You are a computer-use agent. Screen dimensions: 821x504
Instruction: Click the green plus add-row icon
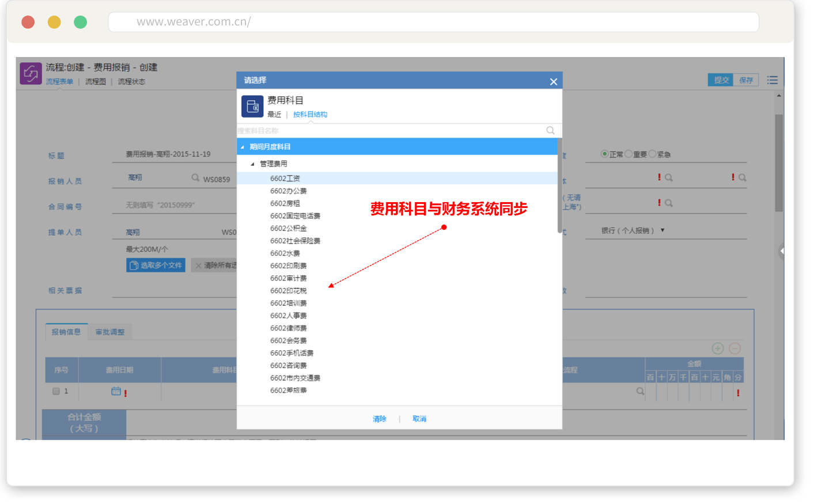pos(717,348)
